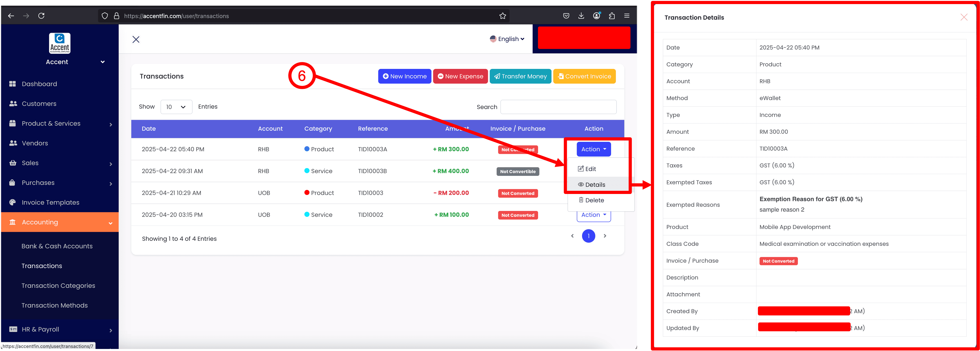
Task: Click the New Income button
Action: point(404,76)
